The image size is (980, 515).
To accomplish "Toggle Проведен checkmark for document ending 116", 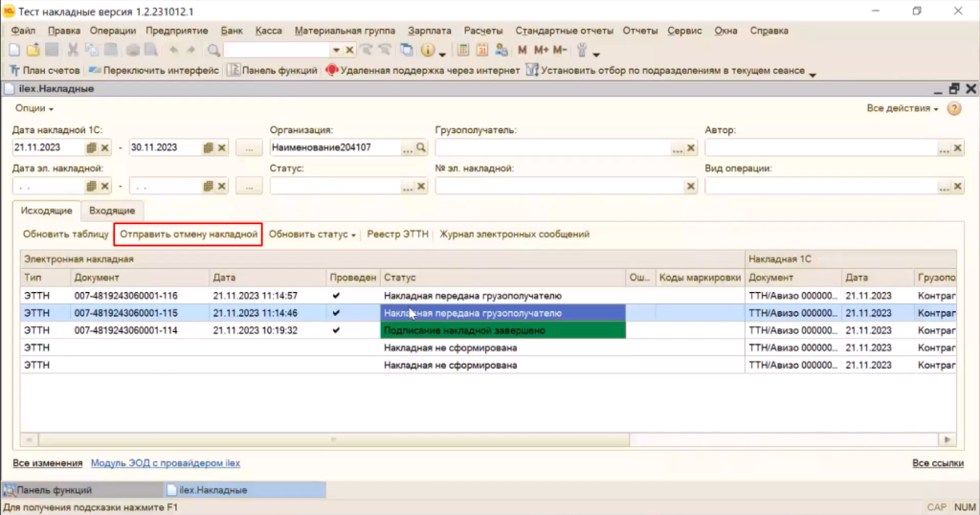I will 336,296.
